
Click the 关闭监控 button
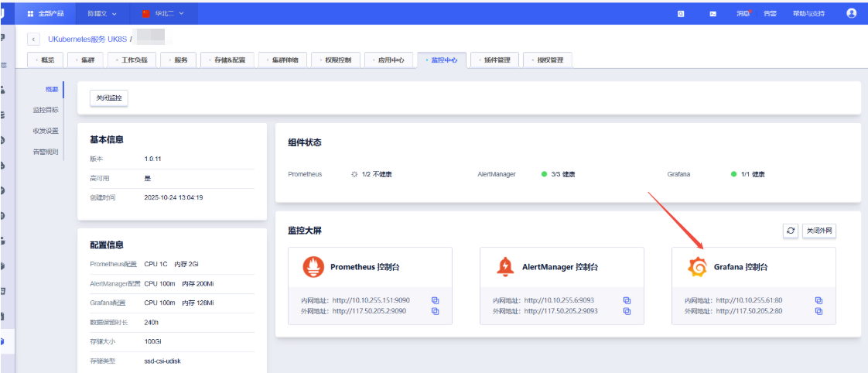click(x=108, y=98)
